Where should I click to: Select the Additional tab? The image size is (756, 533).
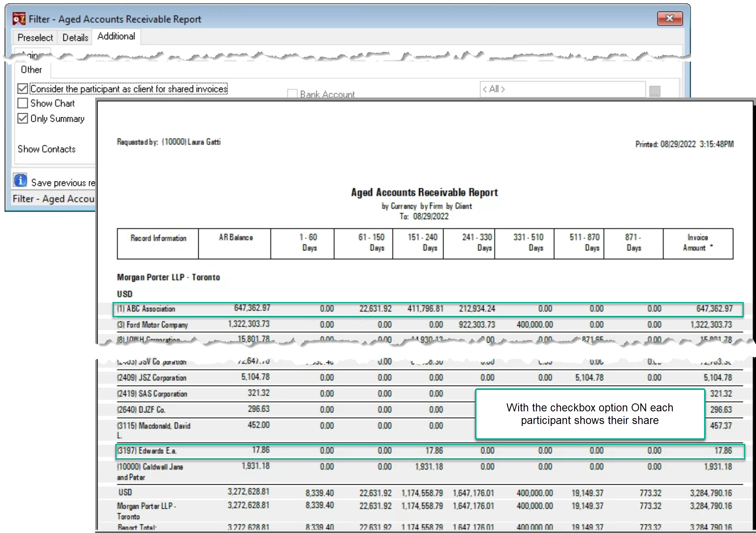point(116,36)
